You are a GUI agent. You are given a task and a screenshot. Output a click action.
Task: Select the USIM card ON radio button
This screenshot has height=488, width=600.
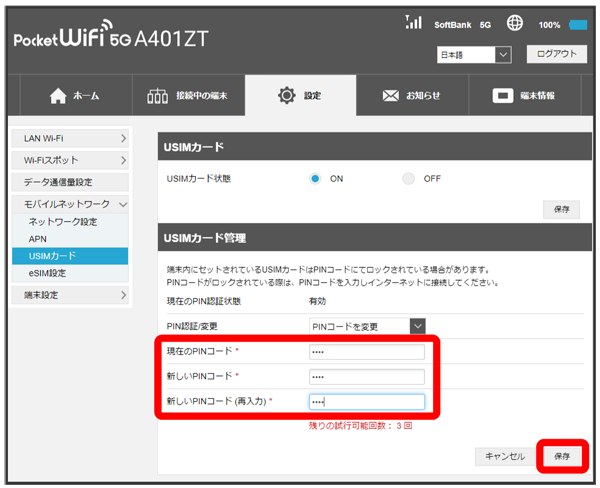315,179
